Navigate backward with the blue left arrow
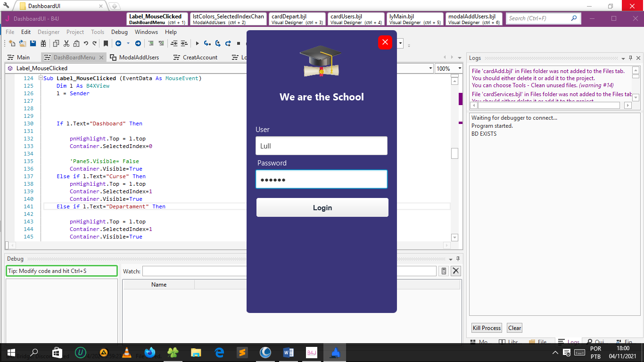 click(118, 43)
